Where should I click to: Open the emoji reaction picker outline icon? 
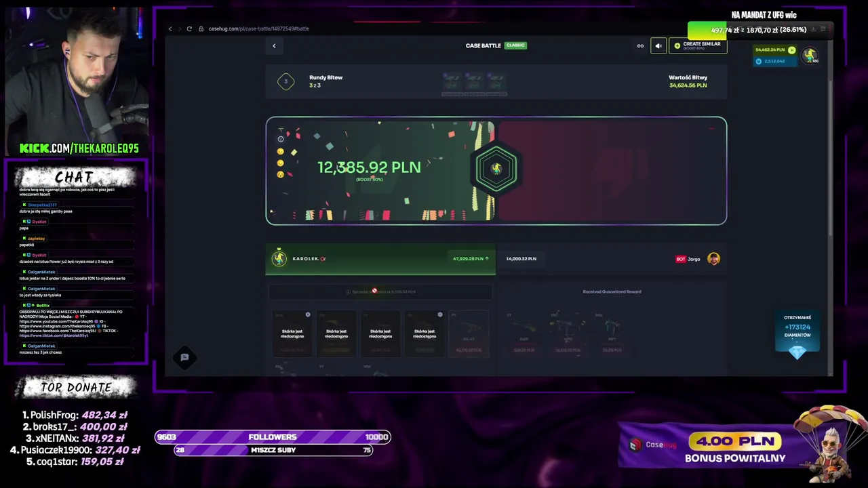281,139
